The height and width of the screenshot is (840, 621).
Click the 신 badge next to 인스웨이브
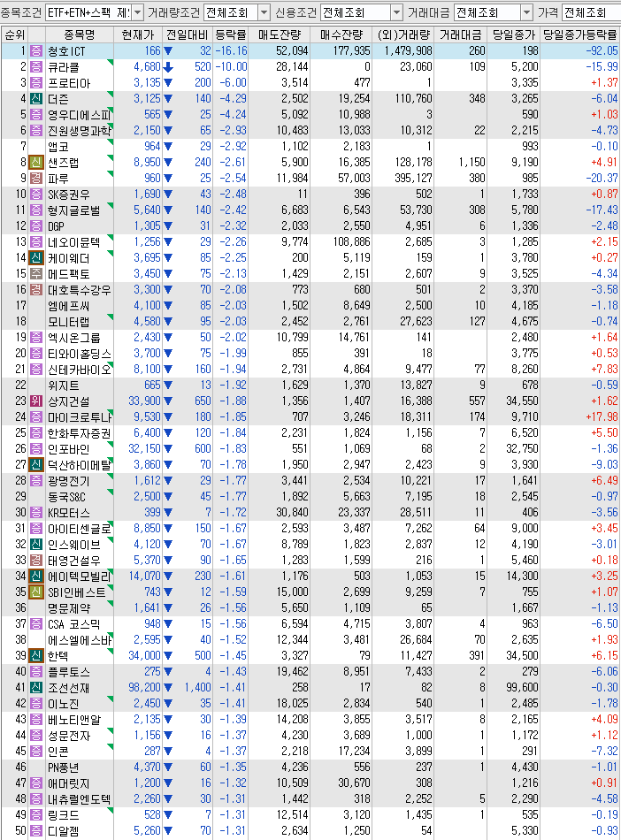tap(36, 545)
